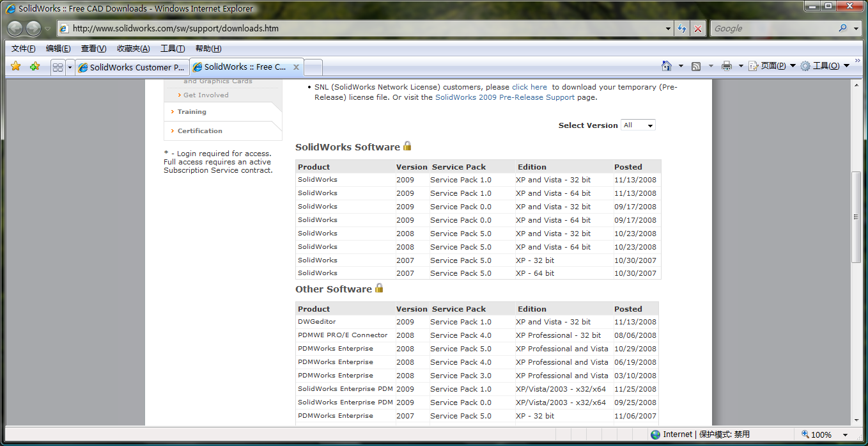Open the Select Version dropdown
The width and height of the screenshot is (868, 446).
tap(638, 125)
